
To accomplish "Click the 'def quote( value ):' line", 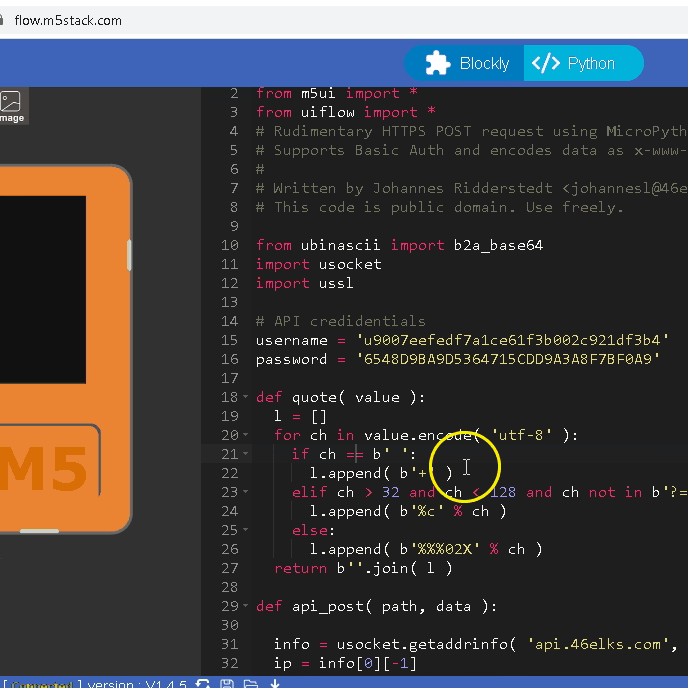I will coord(340,397).
